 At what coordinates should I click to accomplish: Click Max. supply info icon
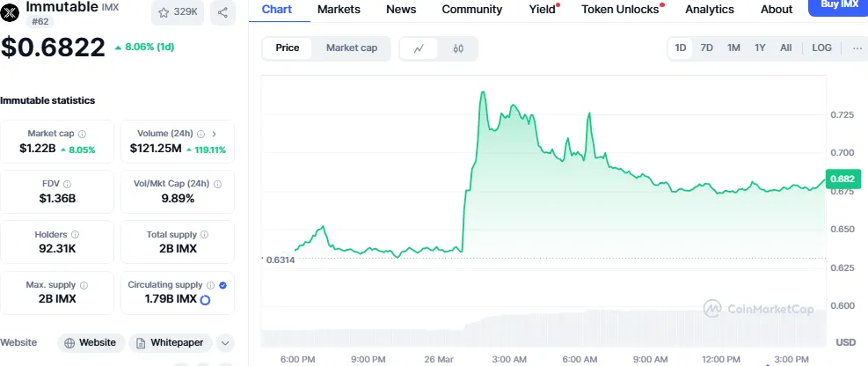84,285
